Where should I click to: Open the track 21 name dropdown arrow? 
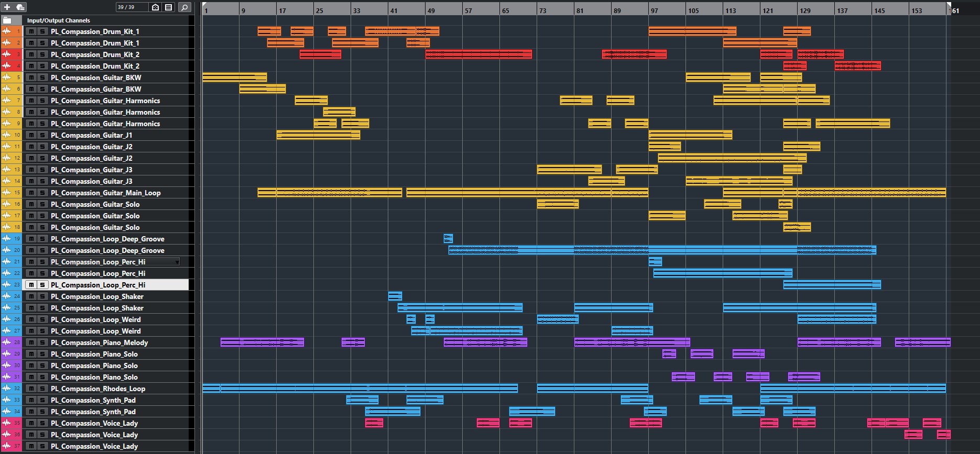point(177,262)
